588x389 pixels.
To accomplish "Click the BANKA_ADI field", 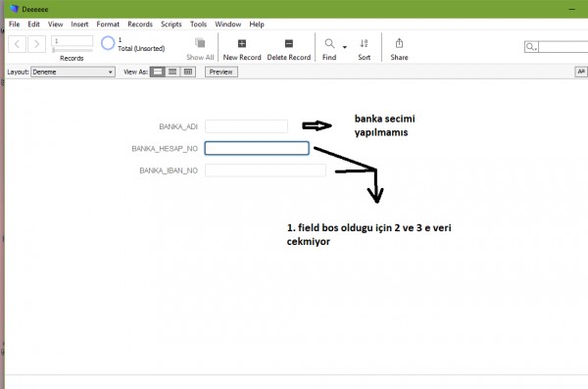I will tap(246, 126).
